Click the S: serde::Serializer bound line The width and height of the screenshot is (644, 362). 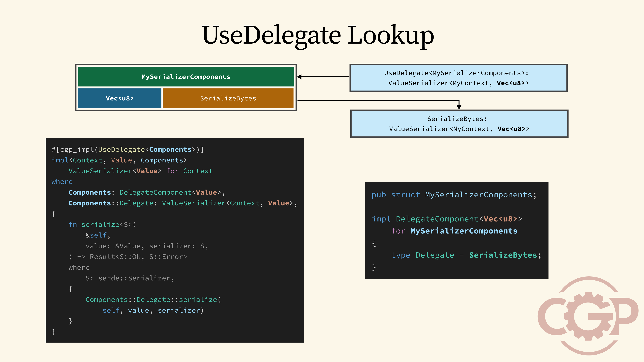click(129, 278)
